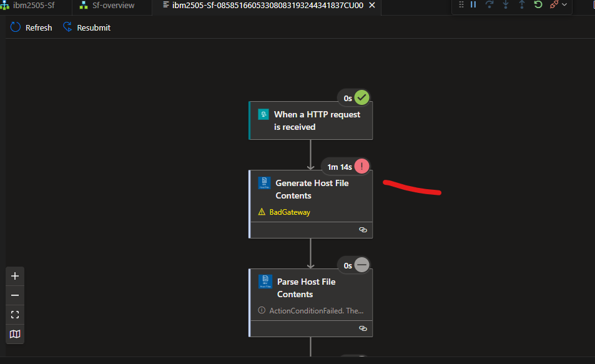Resubmit the workflow run
Image resolution: width=595 pixels, height=364 pixels.
click(86, 27)
